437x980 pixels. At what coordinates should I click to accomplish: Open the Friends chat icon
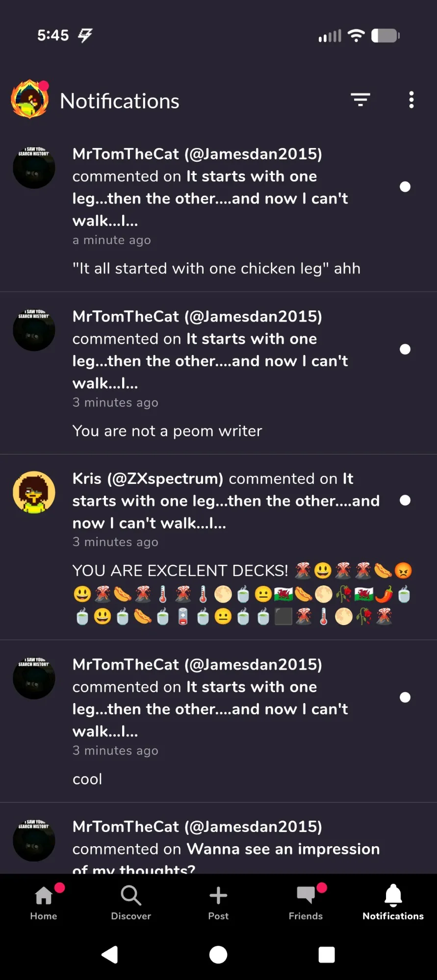pos(306,902)
